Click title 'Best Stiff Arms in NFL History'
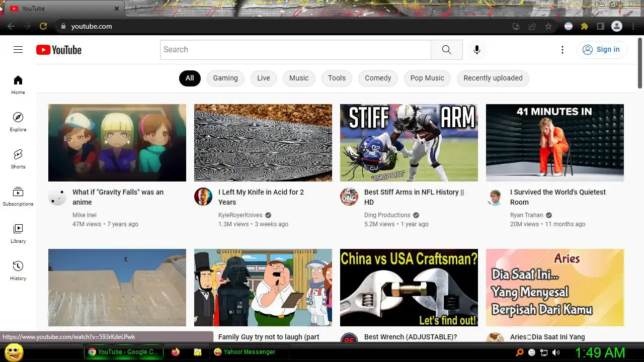Screen dimensions: 644x362 pyautogui.click(x=414, y=197)
